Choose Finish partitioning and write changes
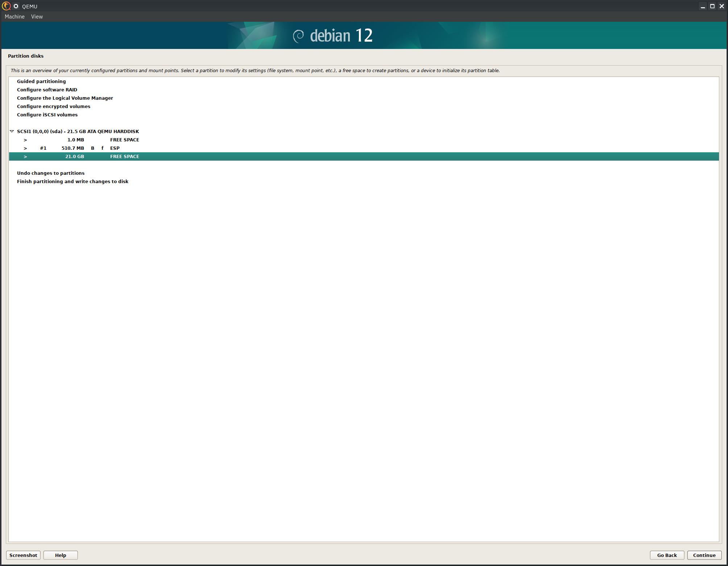The width and height of the screenshot is (728, 566). click(364, 182)
